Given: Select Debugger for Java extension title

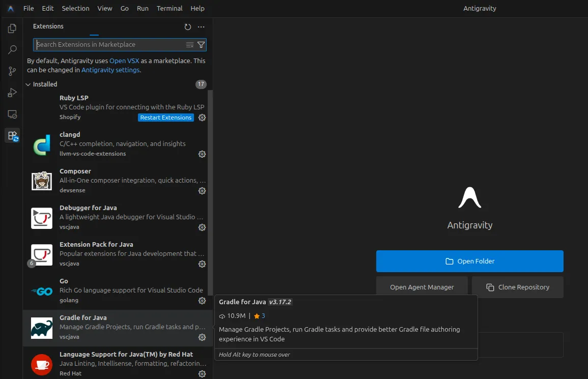Looking at the screenshot, I should 88,208.
